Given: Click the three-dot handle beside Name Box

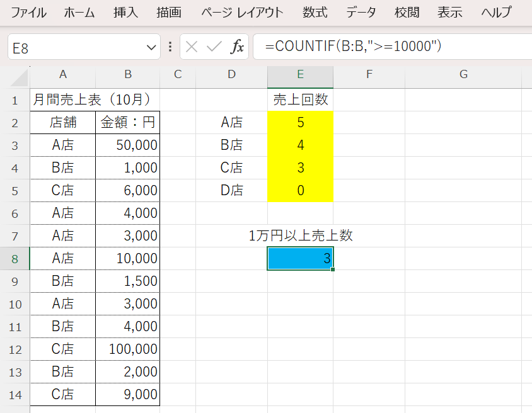Looking at the screenshot, I should 170,47.
